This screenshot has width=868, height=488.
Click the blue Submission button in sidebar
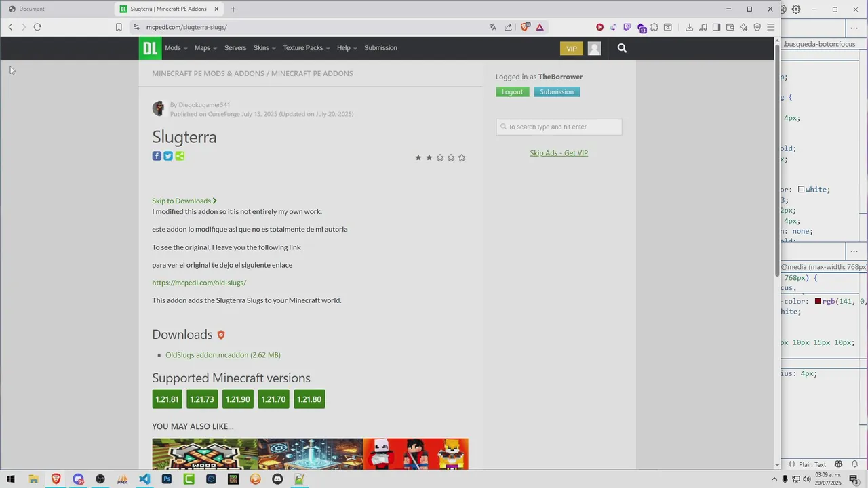[x=557, y=91]
